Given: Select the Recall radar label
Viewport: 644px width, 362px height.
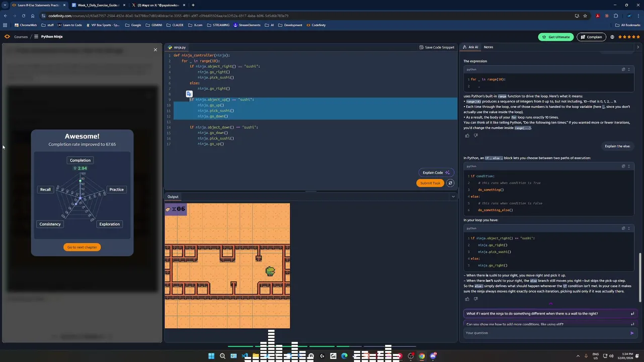Looking at the screenshot, I should [45, 190].
